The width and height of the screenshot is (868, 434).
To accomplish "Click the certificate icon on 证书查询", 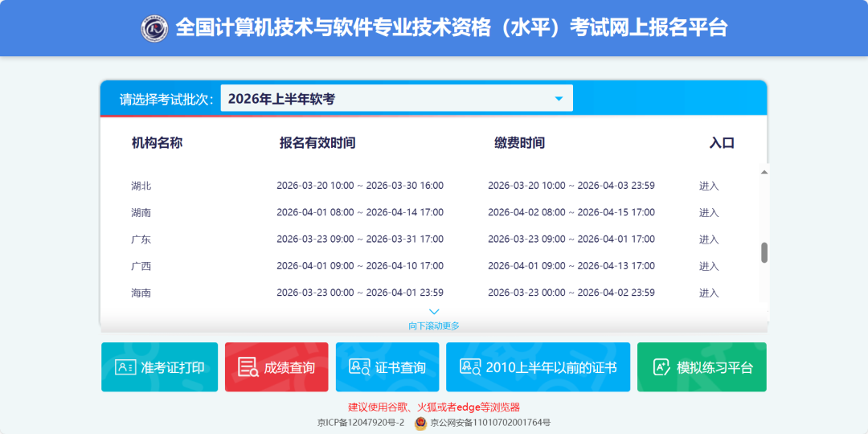I will (x=359, y=367).
